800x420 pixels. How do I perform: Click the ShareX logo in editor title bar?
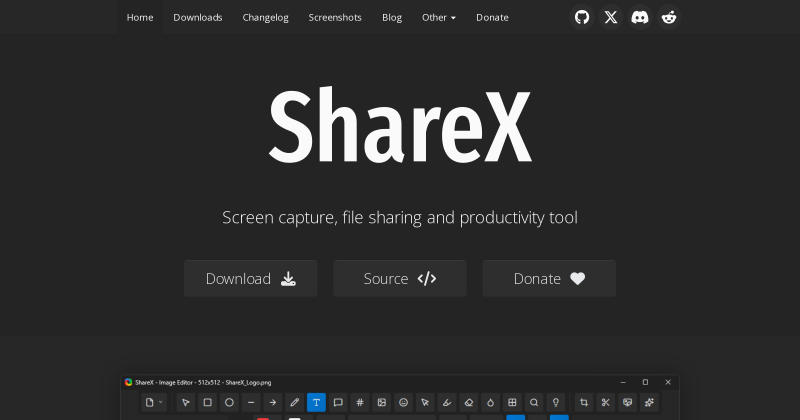pos(129,382)
